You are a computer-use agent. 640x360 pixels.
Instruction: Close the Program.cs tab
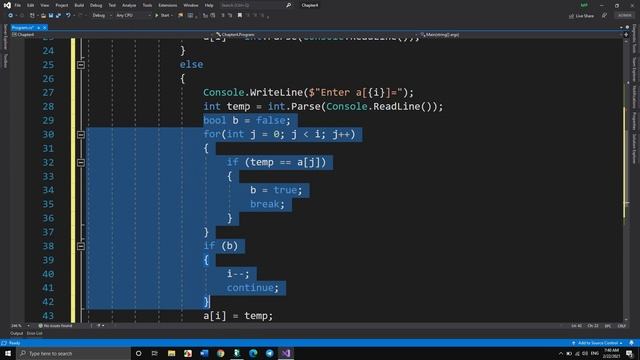click(x=44, y=27)
